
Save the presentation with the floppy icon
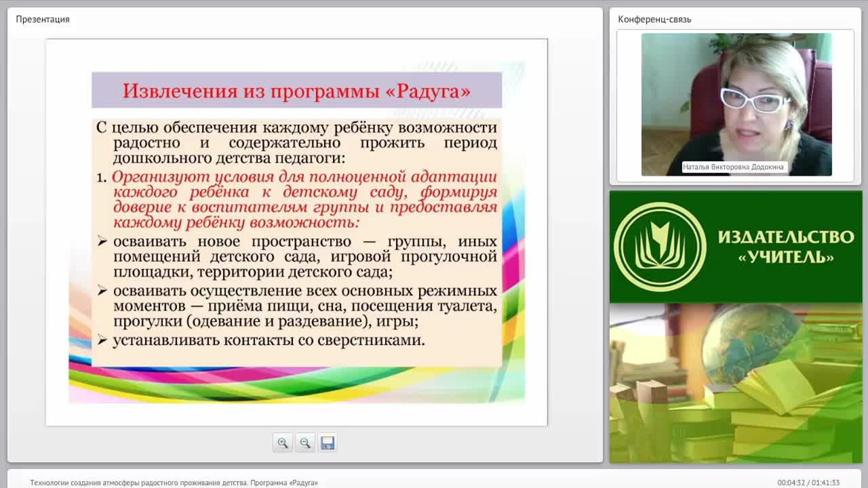coord(328,443)
